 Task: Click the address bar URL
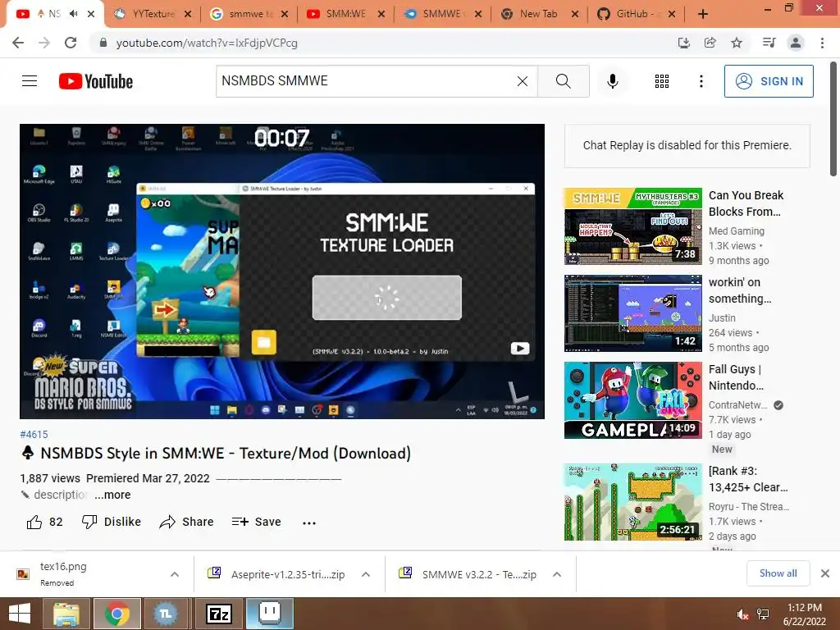207,43
